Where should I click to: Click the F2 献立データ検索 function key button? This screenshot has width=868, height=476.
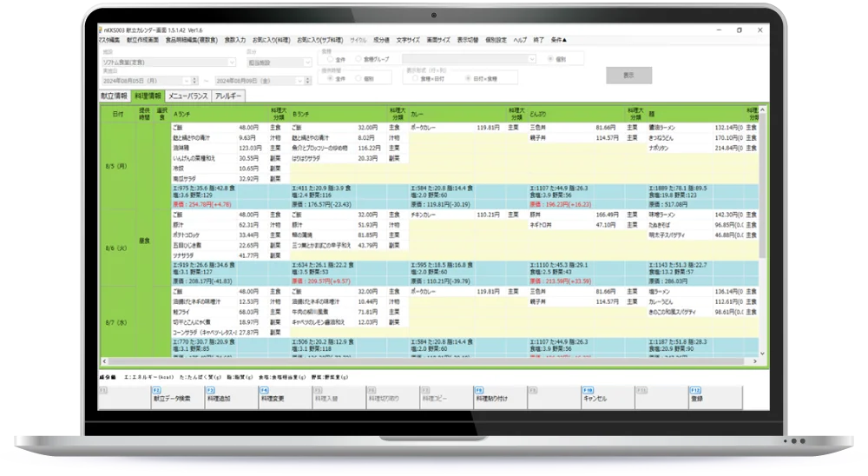(176, 398)
